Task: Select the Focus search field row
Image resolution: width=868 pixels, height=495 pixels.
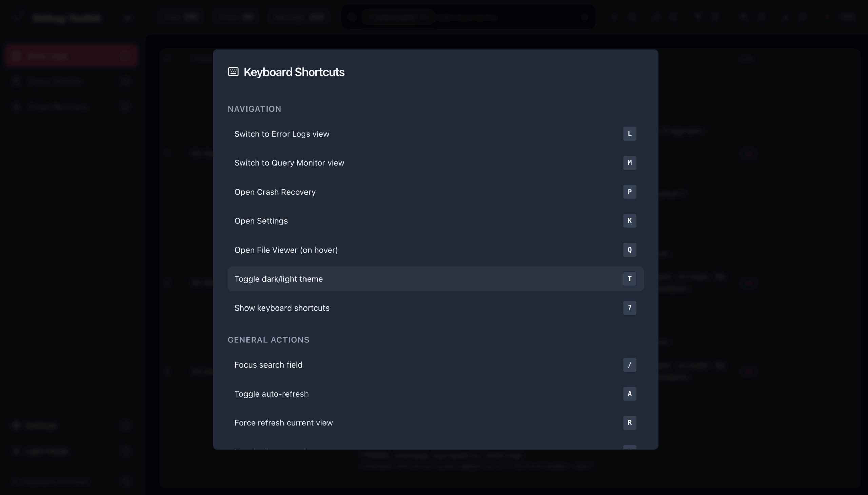Action: click(268, 365)
